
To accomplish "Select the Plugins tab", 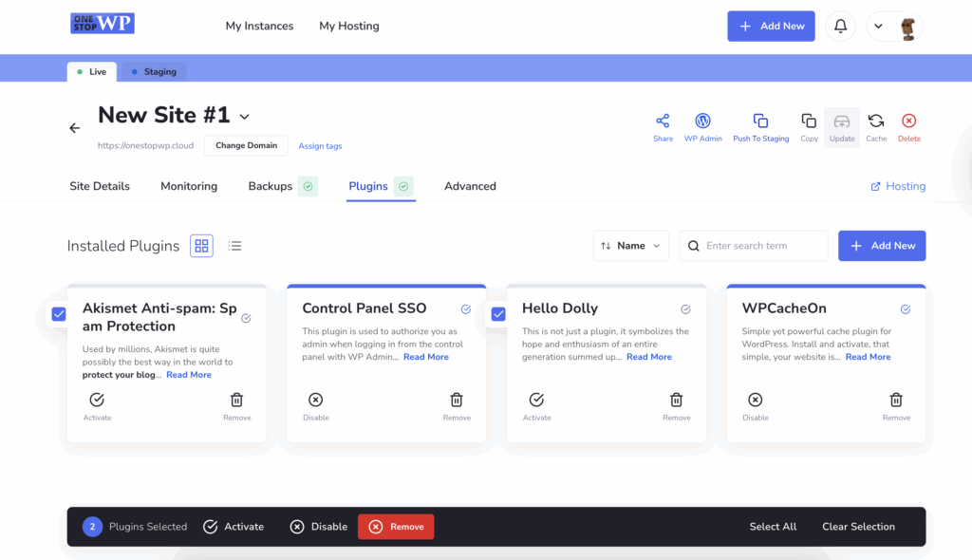I will pyautogui.click(x=368, y=186).
